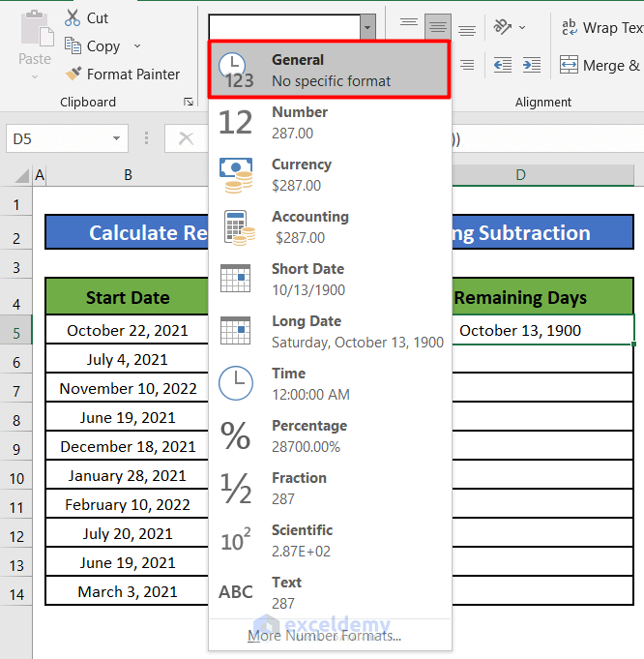Screen dimensions: 644x659
Task: Click the Orientation text angle icon
Action: [x=502, y=27]
